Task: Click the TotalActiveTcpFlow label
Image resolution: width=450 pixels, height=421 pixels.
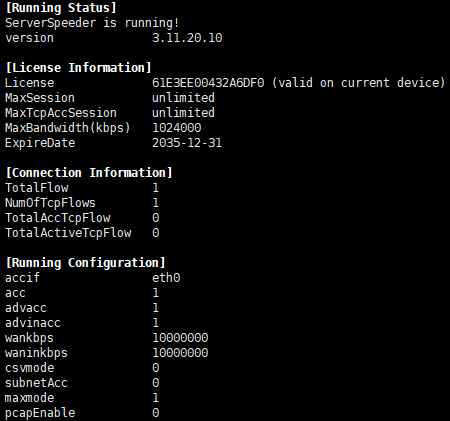Action: (x=68, y=233)
